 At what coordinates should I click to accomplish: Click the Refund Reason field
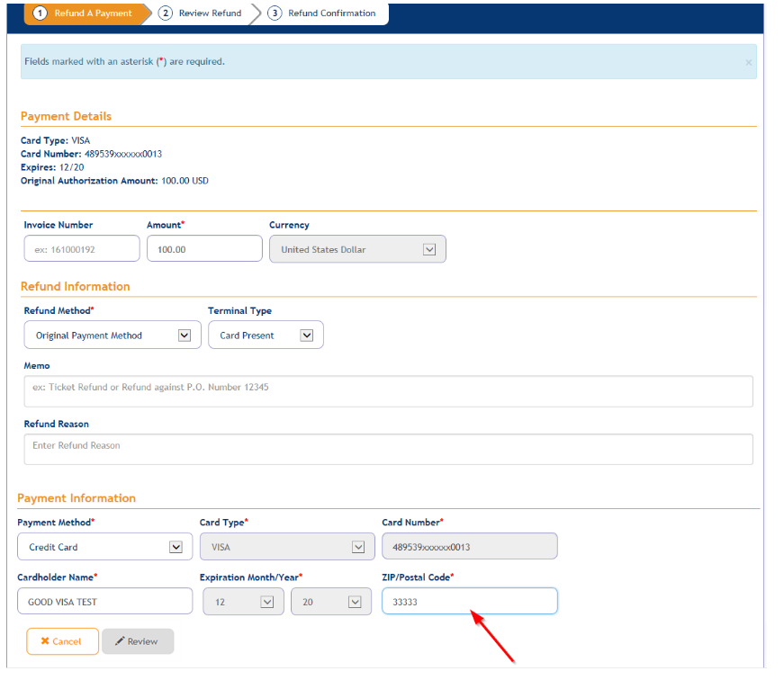[x=388, y=449]
